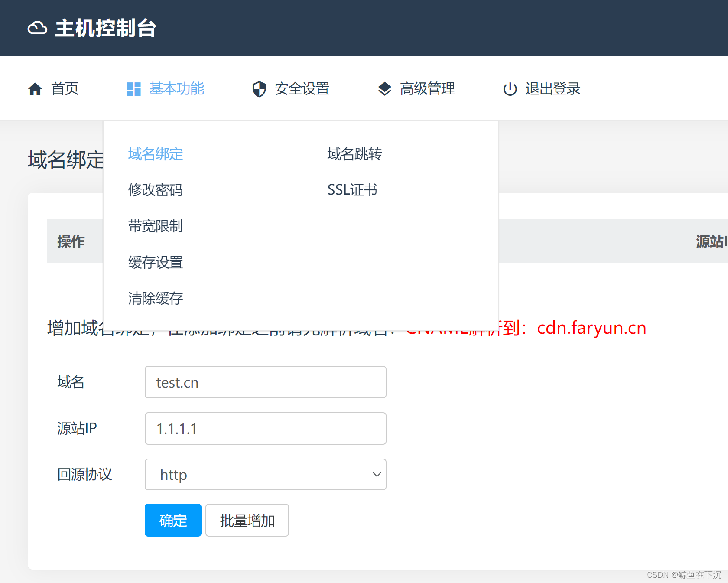Open the 回源协议 http dropdown

265,474
